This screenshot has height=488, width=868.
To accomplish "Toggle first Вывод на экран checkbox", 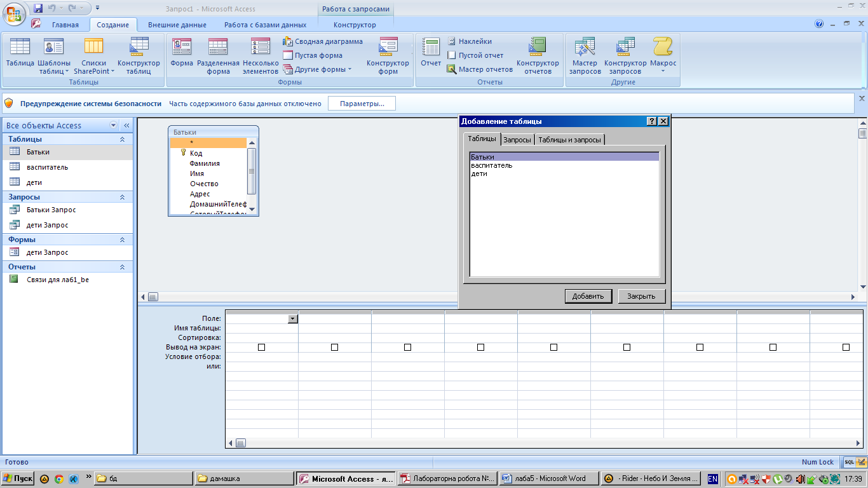I will [x=261, y=347].
